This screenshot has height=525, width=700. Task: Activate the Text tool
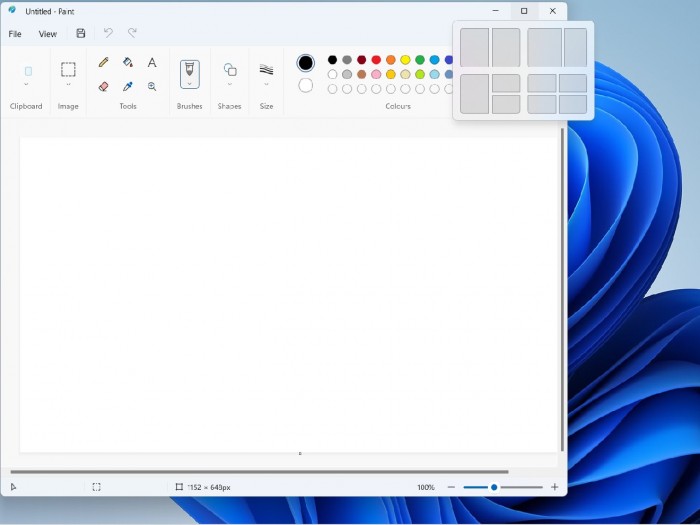pos(152,62)
